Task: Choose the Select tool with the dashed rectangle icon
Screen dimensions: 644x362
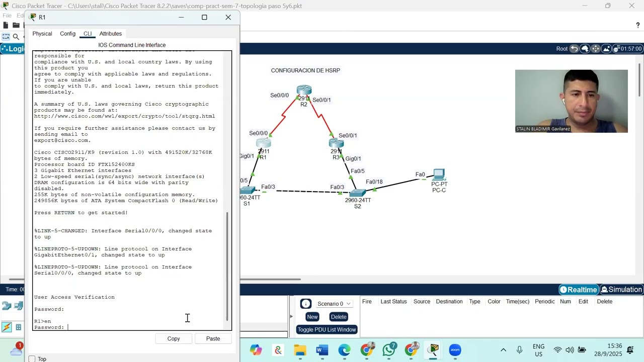Action: [x=6, y=37]
